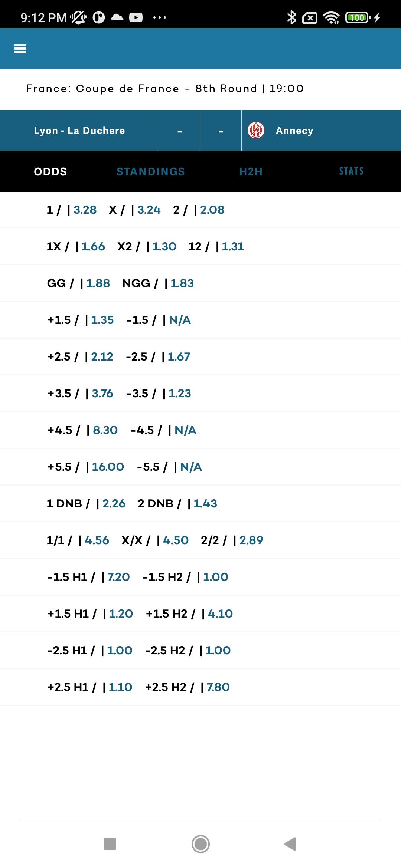Tap GG odds 1.88
401x868 pixels.
point(98,283)
